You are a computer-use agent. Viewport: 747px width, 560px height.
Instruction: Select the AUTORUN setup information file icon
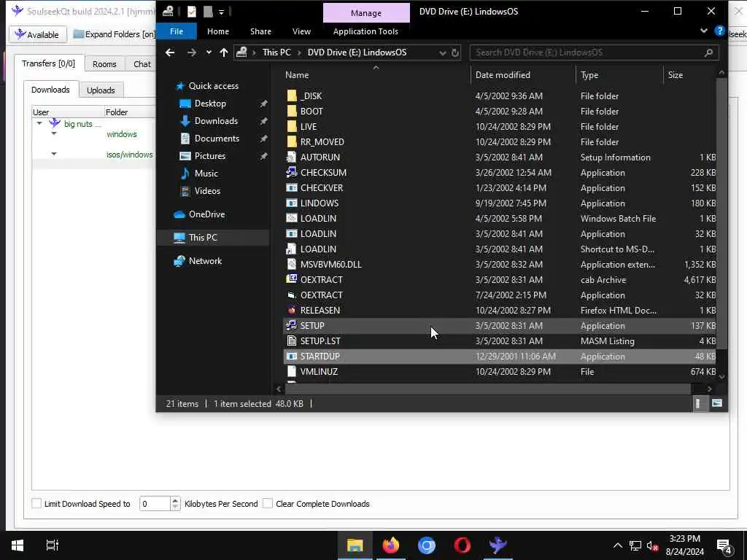(292, 157)
